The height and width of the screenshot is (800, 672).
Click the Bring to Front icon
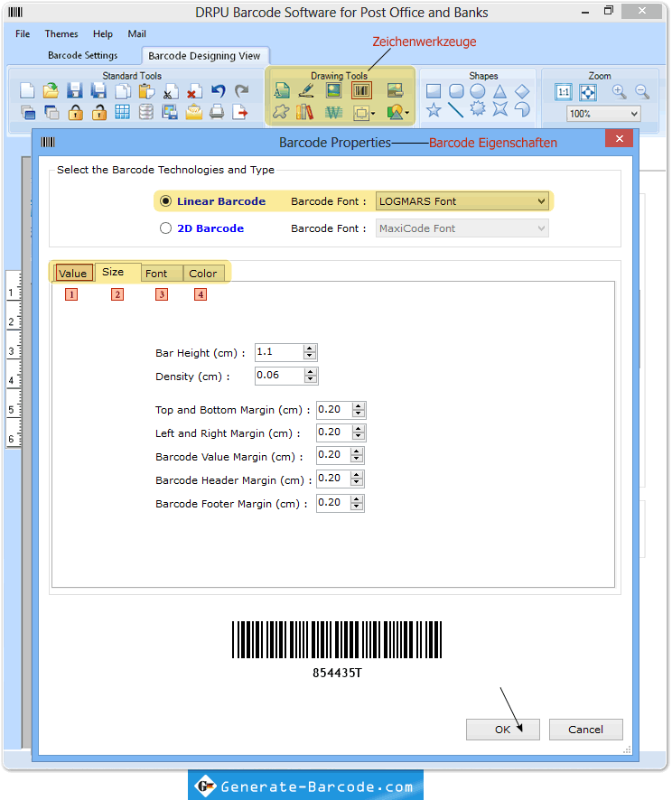tap(28, 112)
